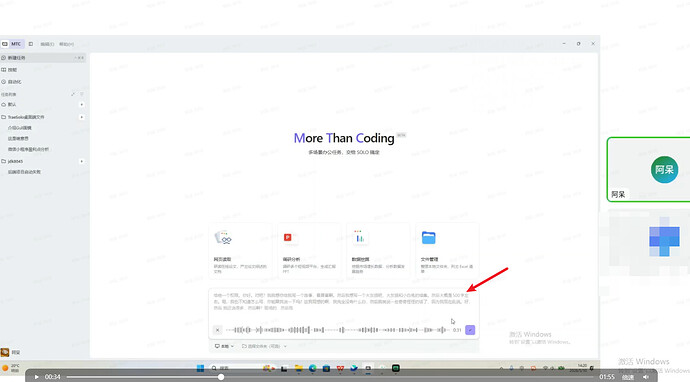Open the weather widget on the taskbar
This screenshot has width=690, height=382.
tap(11, 368)
